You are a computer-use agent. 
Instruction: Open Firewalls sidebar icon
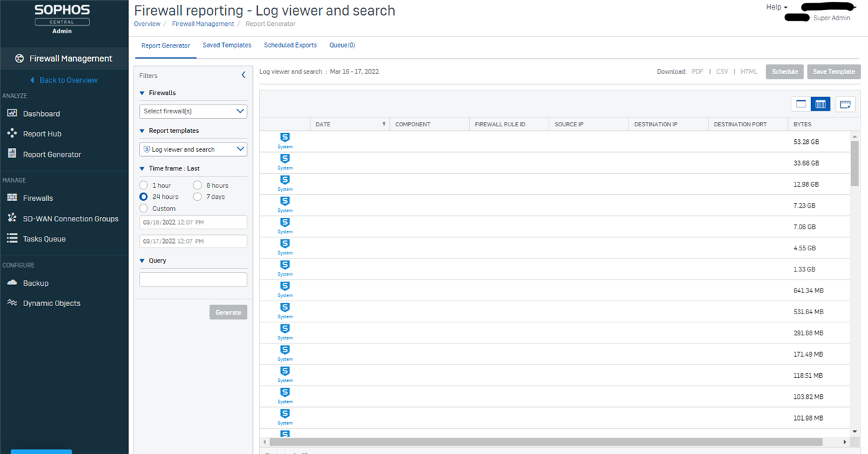click(12, 198)
